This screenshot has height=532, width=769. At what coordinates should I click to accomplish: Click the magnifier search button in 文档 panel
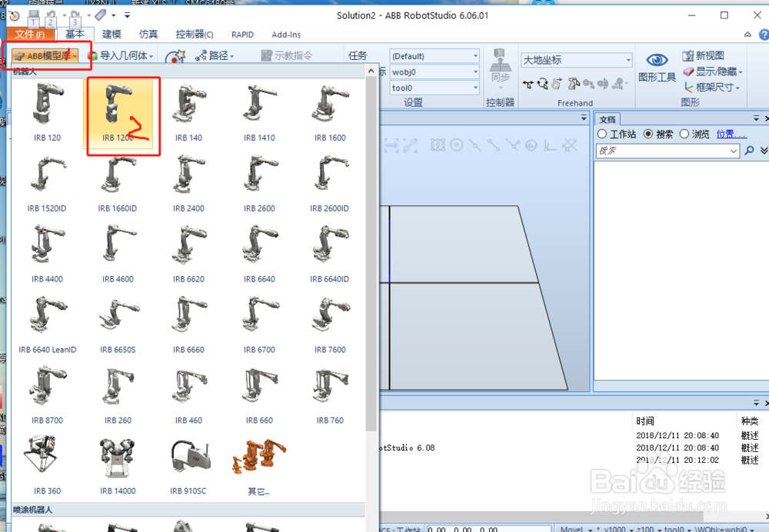(x=749, y=151)
